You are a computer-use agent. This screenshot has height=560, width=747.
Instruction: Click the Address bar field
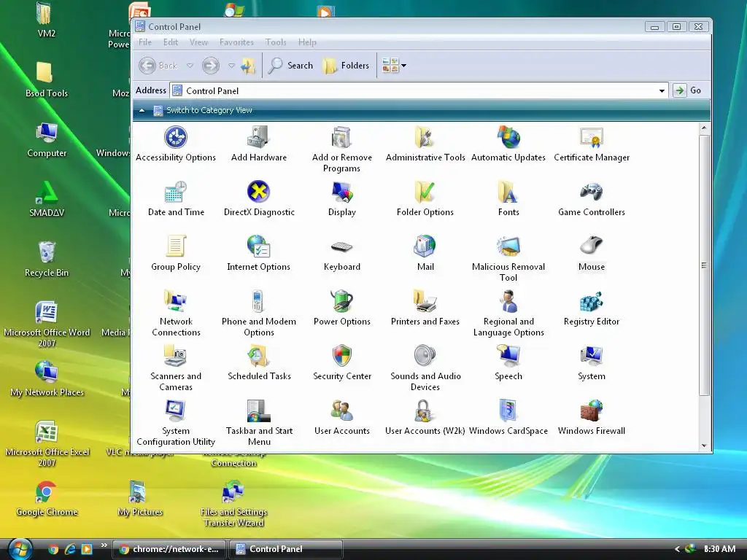419,90
